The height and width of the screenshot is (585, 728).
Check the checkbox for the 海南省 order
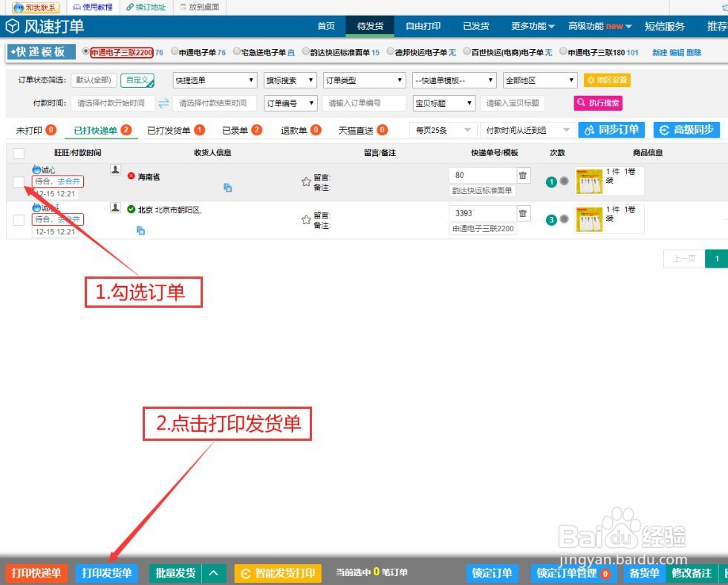19,181
